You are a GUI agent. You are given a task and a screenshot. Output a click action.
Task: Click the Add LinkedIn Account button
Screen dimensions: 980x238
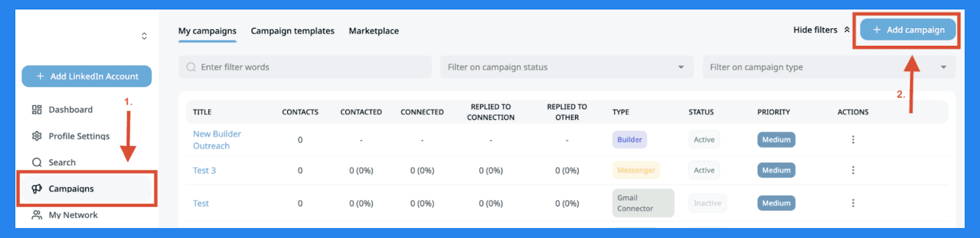[86, 76]
